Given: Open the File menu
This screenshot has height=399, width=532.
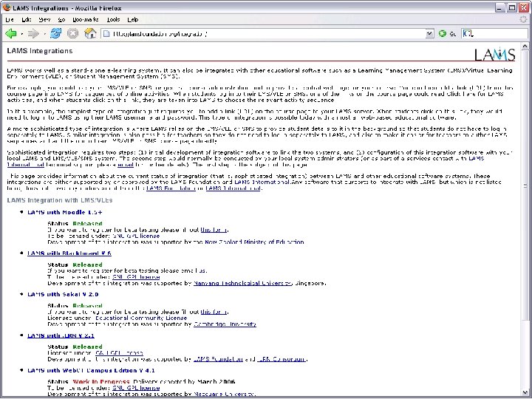Looking at the screenshot, I should coord(10,20).
